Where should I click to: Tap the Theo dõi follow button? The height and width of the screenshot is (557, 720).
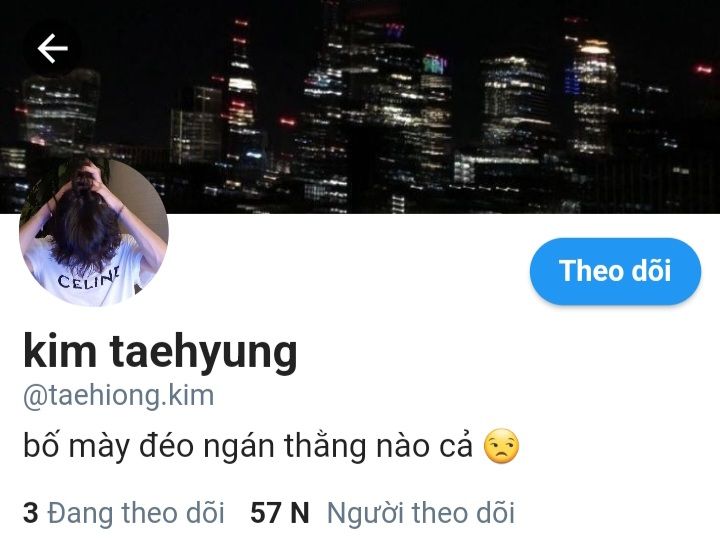point(615,271)
